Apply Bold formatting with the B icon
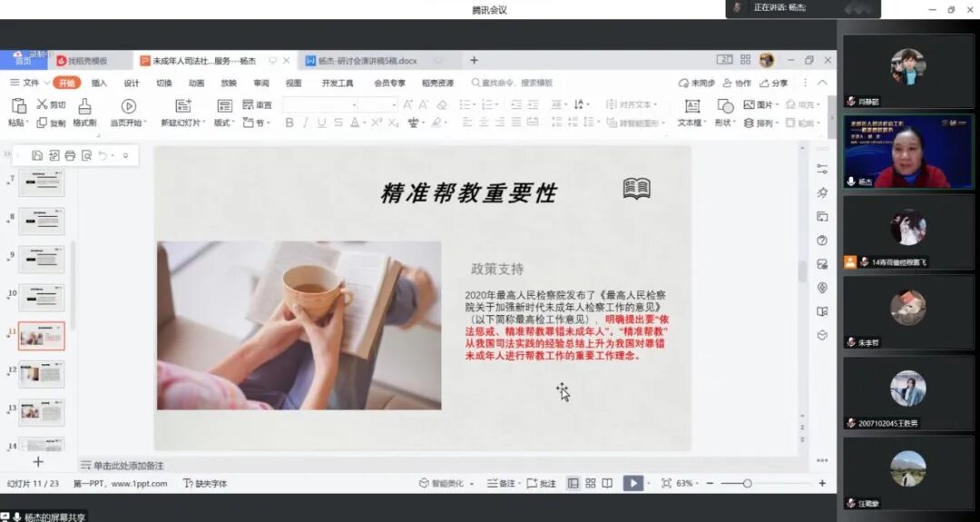The image size is (980, 522). (x=289, y=123)
